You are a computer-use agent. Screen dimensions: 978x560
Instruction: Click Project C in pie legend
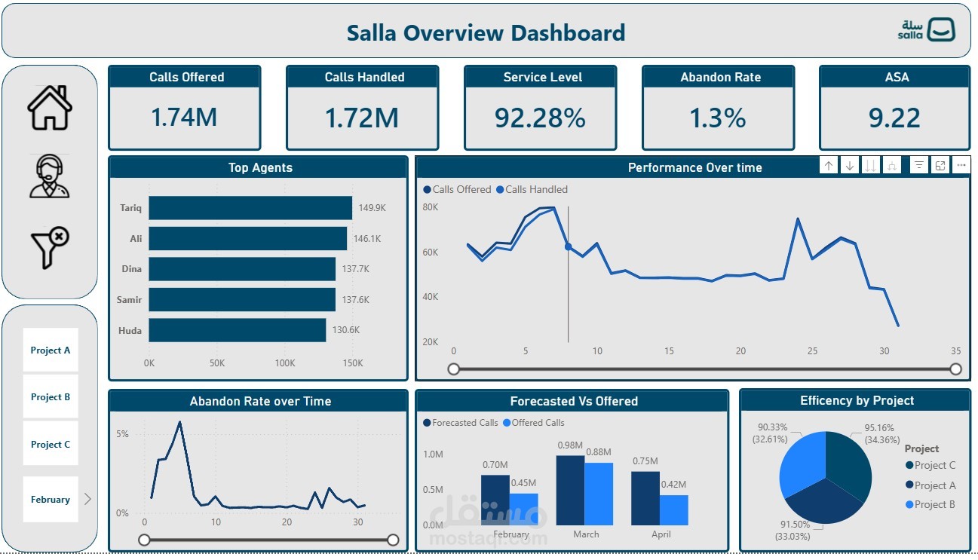(x=930, y=465)
